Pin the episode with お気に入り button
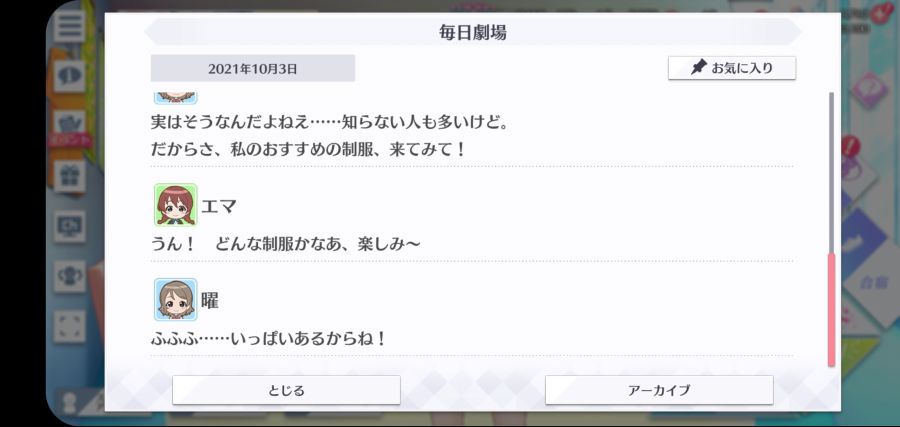 [x=732, y=68]
